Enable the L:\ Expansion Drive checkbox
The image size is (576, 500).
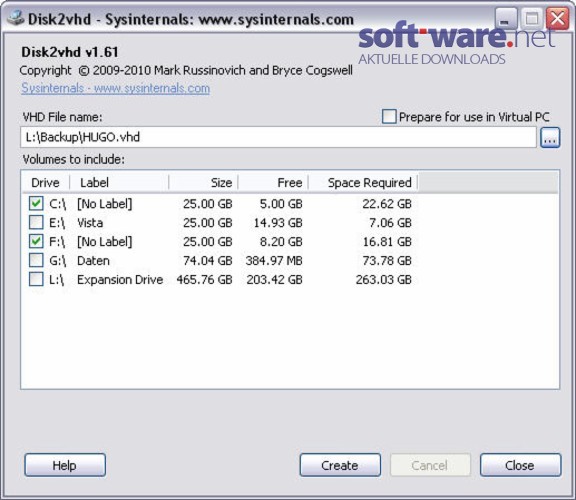pos(36,279)
